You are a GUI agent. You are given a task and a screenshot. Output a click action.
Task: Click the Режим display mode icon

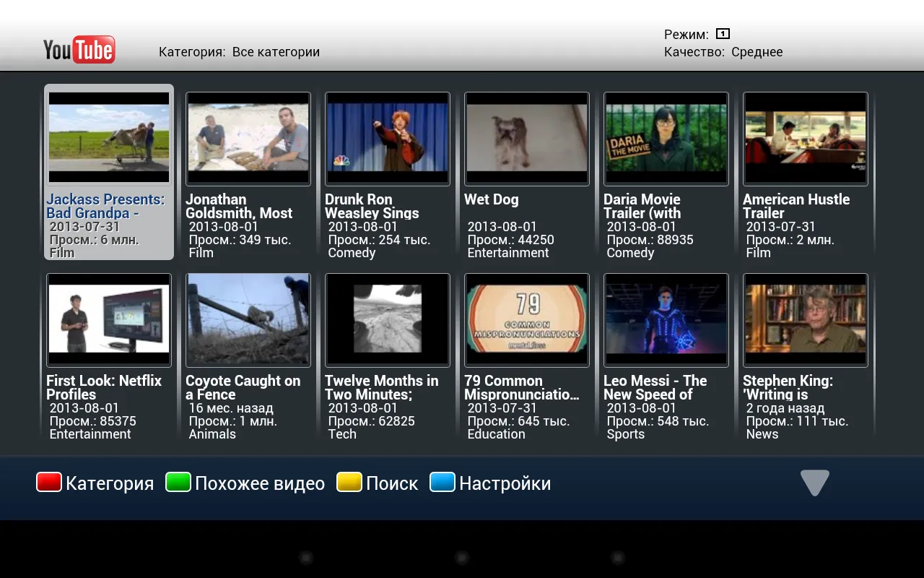[723, 34]
